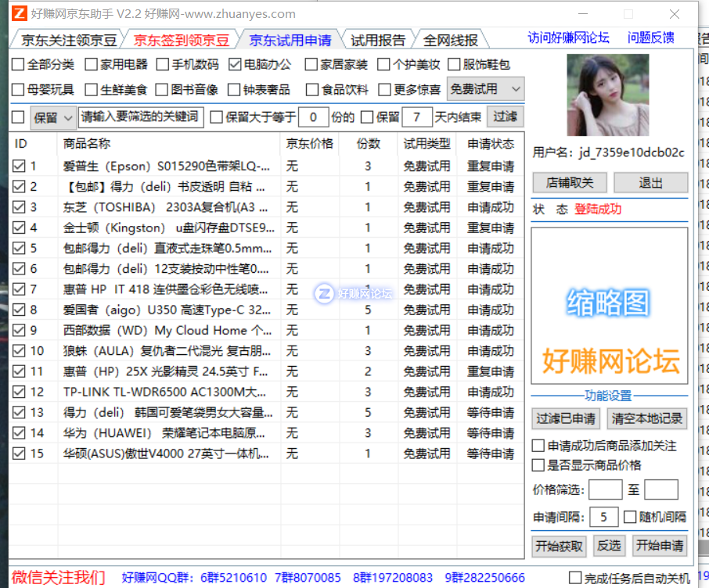Screen dimensions: 709x588
Task: Click the 反选 button
Action: point(609,547)
